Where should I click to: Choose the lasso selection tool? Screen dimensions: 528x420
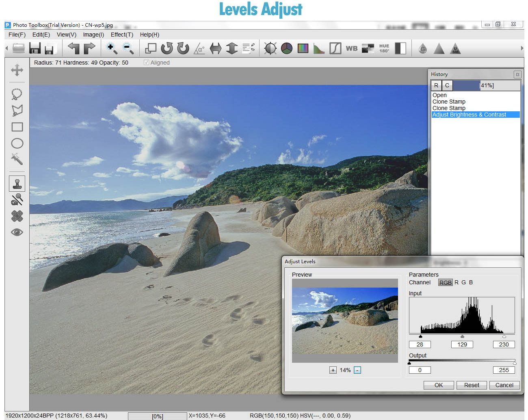[17, 94]
